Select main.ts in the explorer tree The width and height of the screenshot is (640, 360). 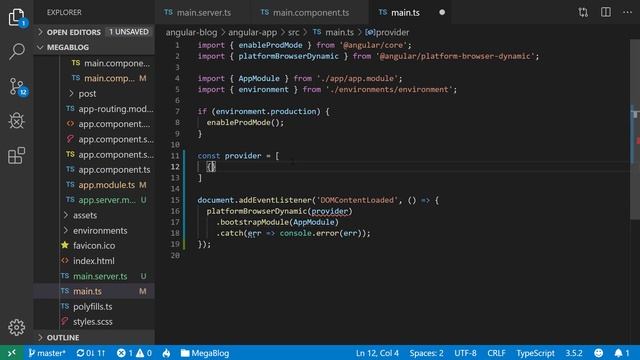pos(87,291)
